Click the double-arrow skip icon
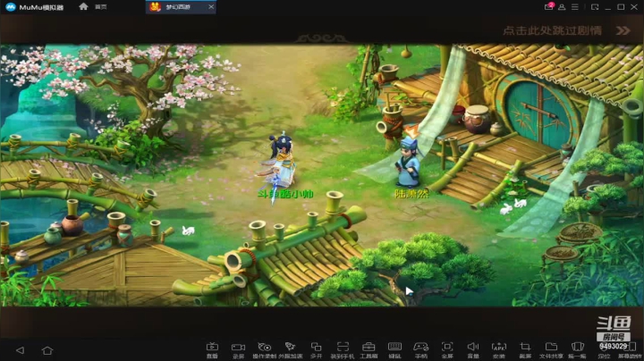The image size is (644, 361). tap(623, 30)
